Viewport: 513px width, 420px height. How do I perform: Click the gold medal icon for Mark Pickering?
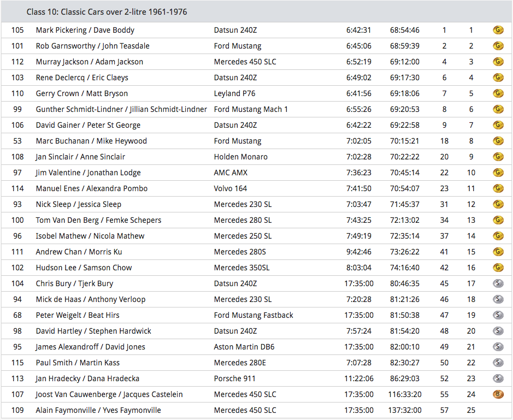(498, 30)
